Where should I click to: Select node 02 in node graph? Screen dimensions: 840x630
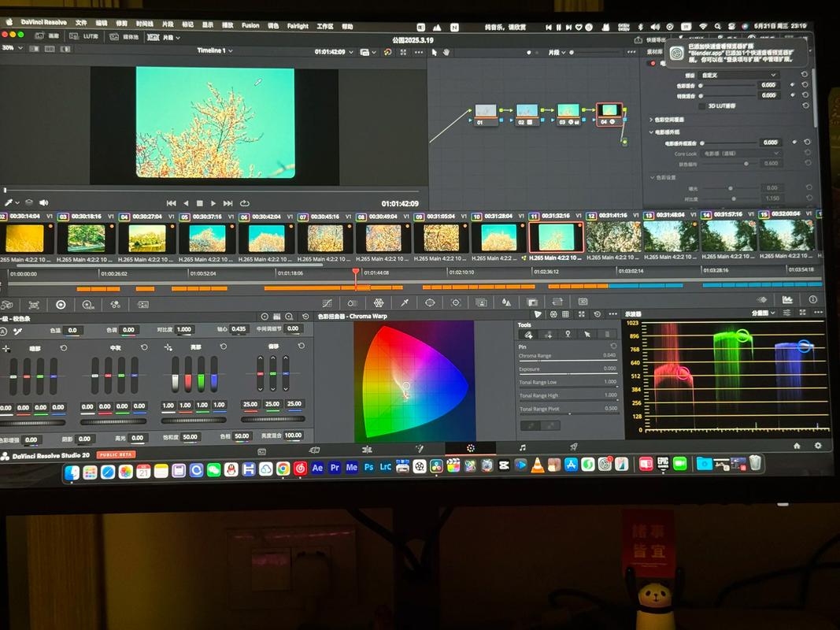(527, 113)
